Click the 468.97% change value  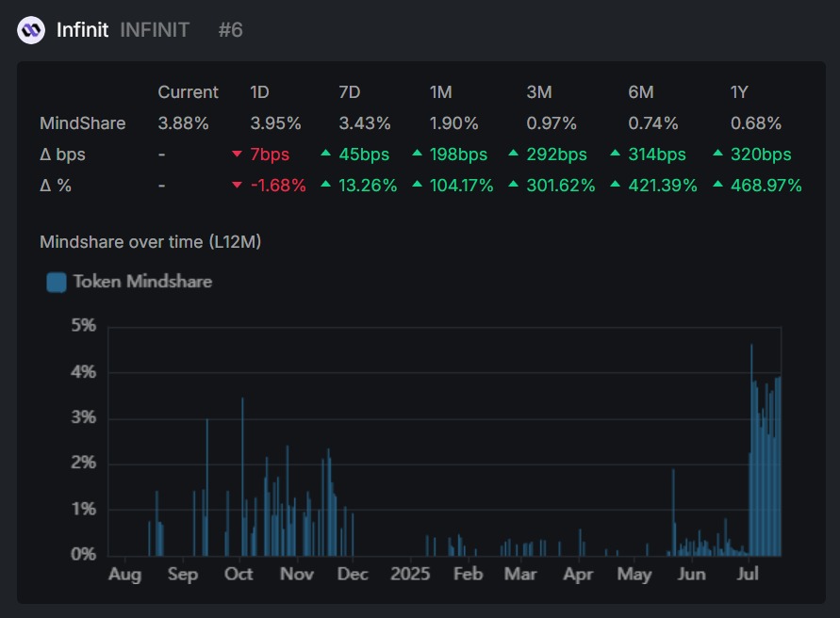(766, 186)
